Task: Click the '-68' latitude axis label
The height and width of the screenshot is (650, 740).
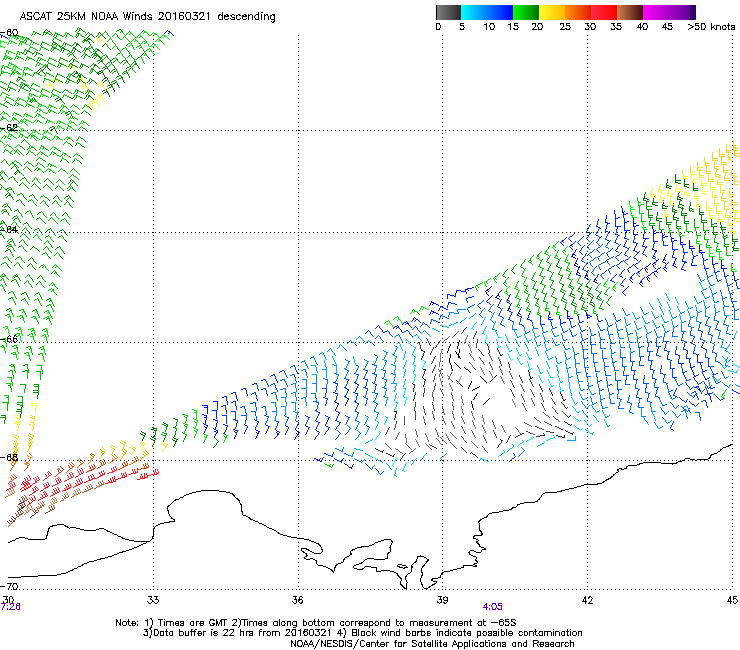Action: point(10,458)
